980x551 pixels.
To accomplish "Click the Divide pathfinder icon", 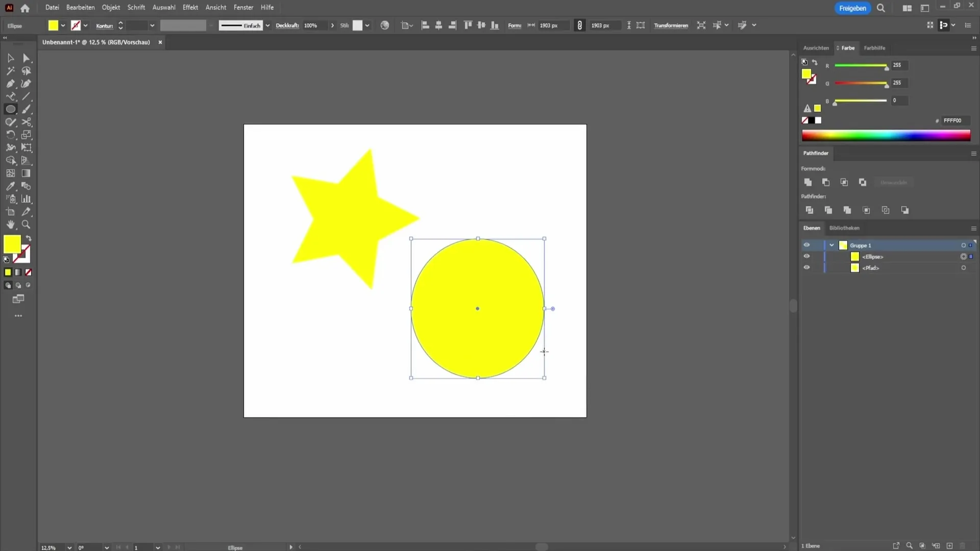I will point(810,210).
